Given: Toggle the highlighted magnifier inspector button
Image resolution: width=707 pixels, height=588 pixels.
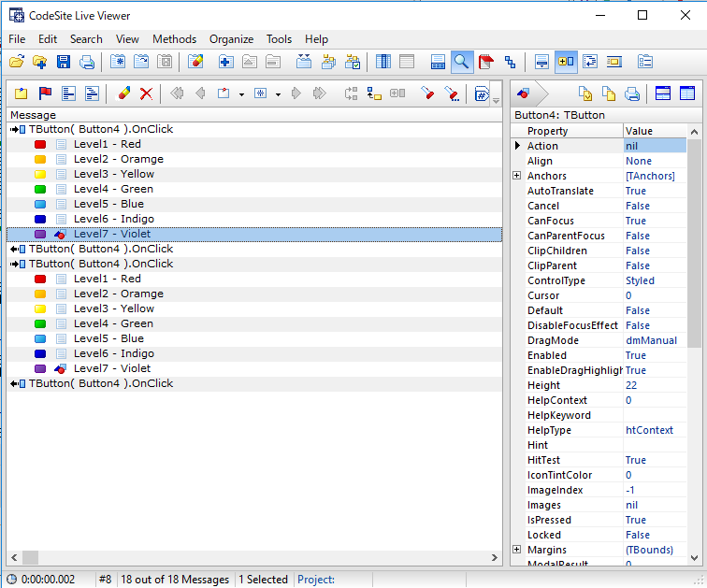Looking at the screenshot, I should tap(462, 62).
